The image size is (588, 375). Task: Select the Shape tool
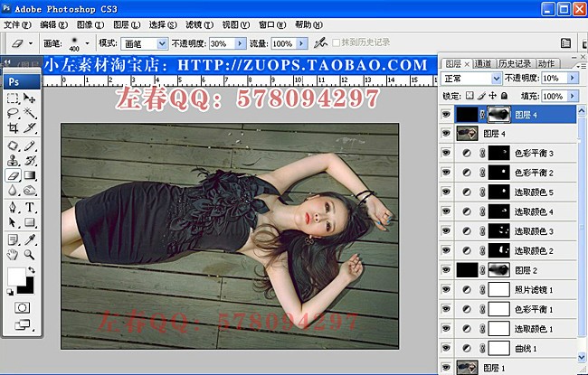[x=29, y=222]
